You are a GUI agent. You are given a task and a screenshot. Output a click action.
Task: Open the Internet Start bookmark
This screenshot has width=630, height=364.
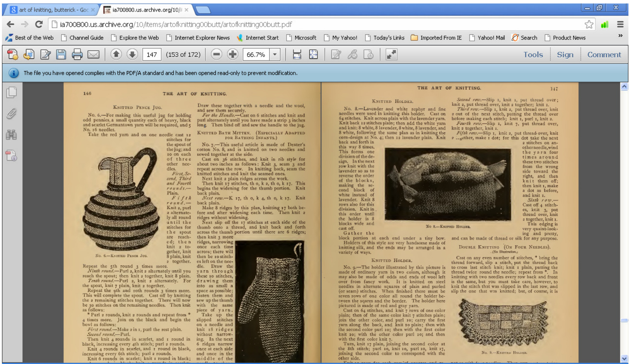(258, 37)
